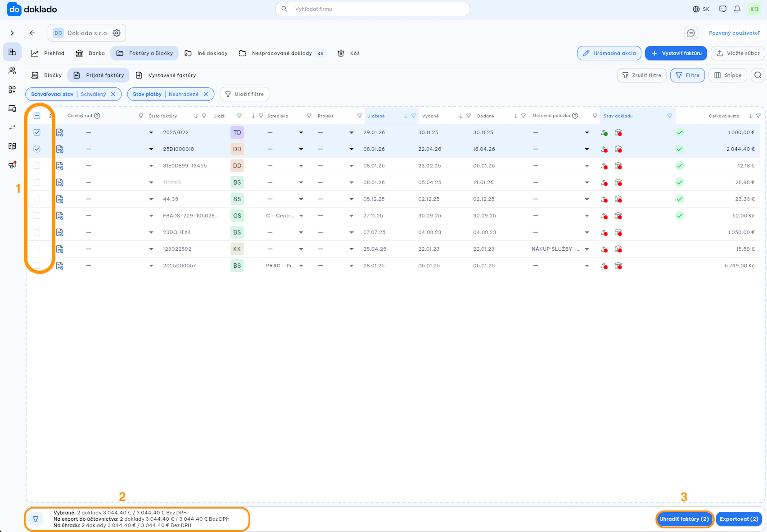Uncheck the row for invoice 25D1000018

37,149
